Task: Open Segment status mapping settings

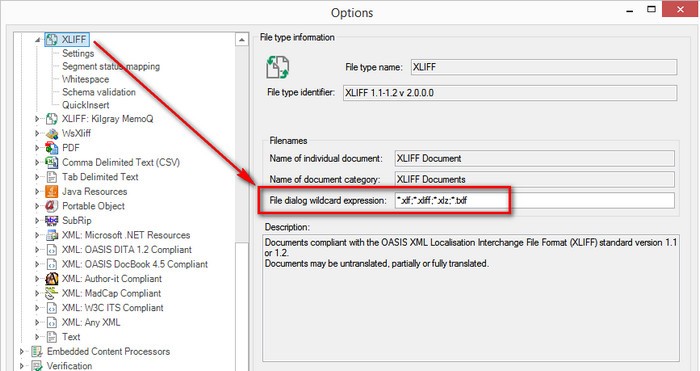Action: point(111,66)
